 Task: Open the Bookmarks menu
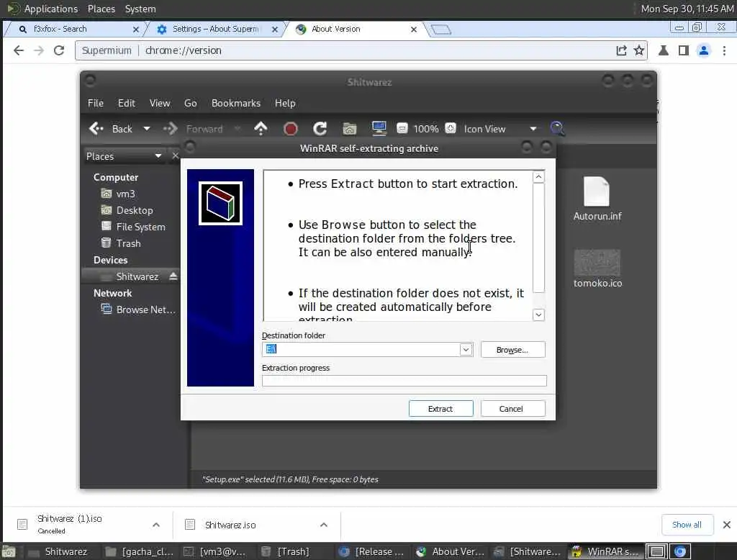235,103
